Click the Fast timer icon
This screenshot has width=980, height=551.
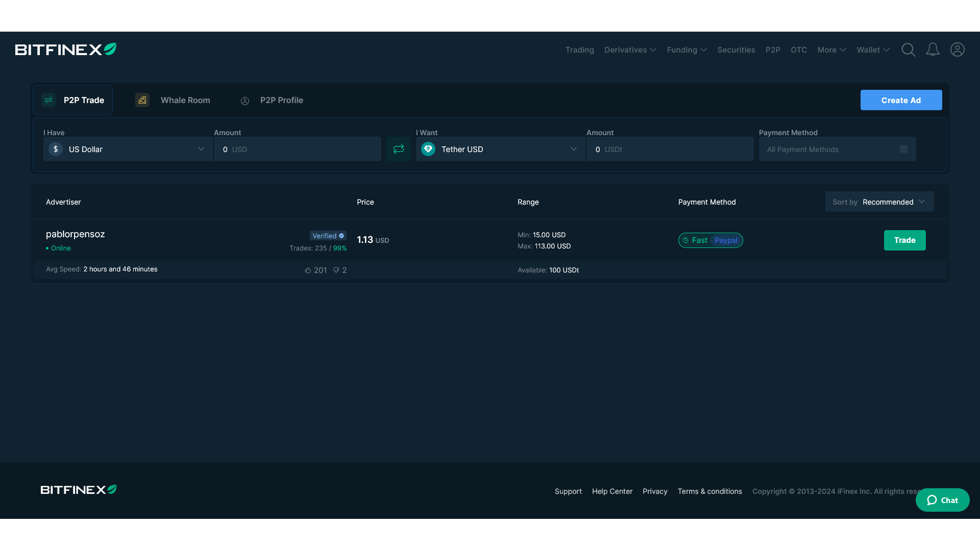[685, 240]
